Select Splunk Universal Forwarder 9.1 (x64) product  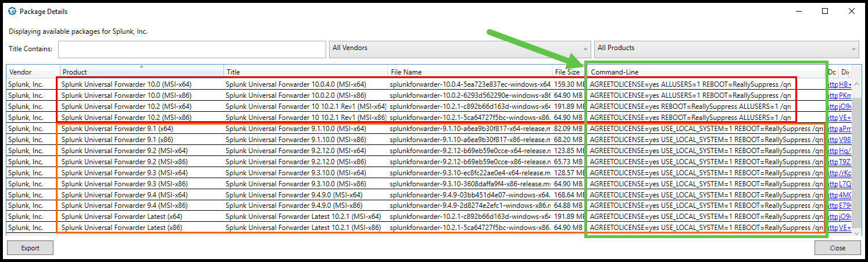pos(117,129)
